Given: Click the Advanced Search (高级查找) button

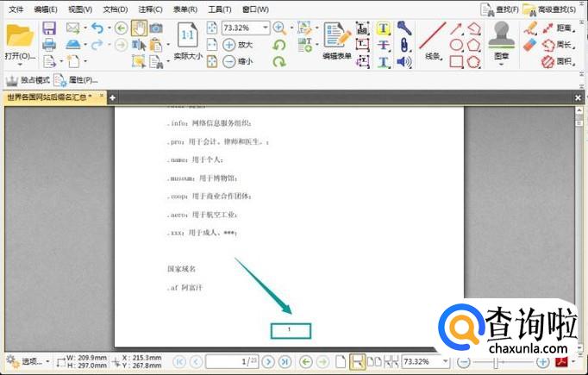Looking at the screenshot, I should [x=549, y=9].
